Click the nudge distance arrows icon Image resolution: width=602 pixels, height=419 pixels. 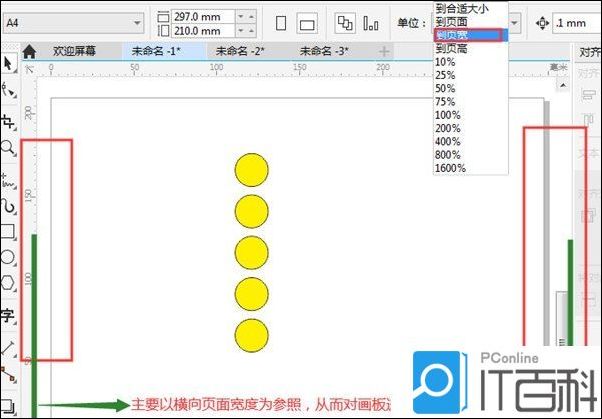point(542,23)
